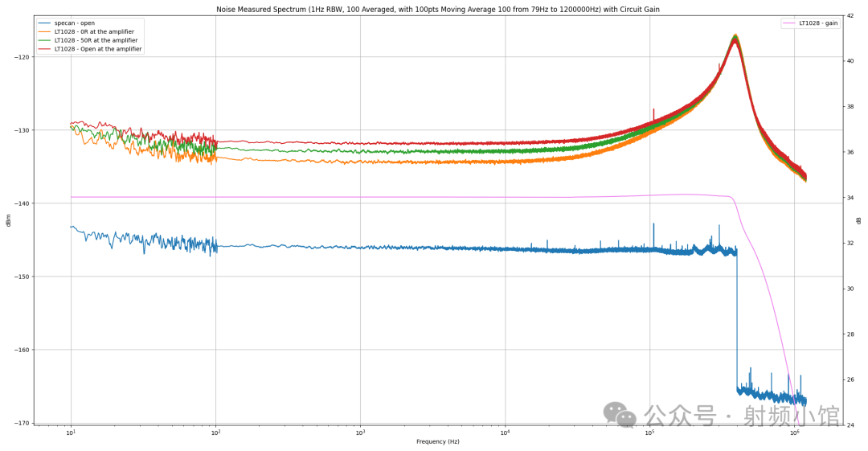The width and height of the screenshot is (868, 451).
Task: Select the green legend line for LT1028 - 50R
Action: pyautogui.click(x=44, y=40)
